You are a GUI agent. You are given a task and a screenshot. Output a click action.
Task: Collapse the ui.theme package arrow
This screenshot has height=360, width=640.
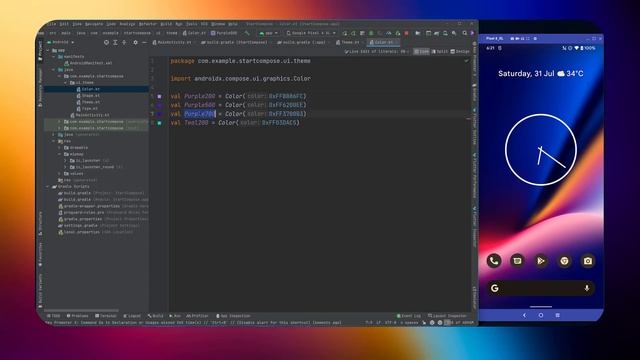pos(65,82)
